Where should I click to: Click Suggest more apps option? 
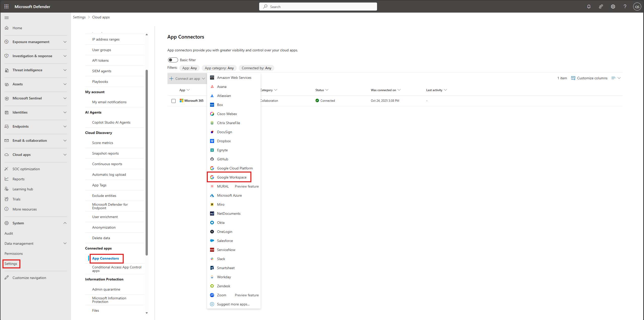coord(233,304)
